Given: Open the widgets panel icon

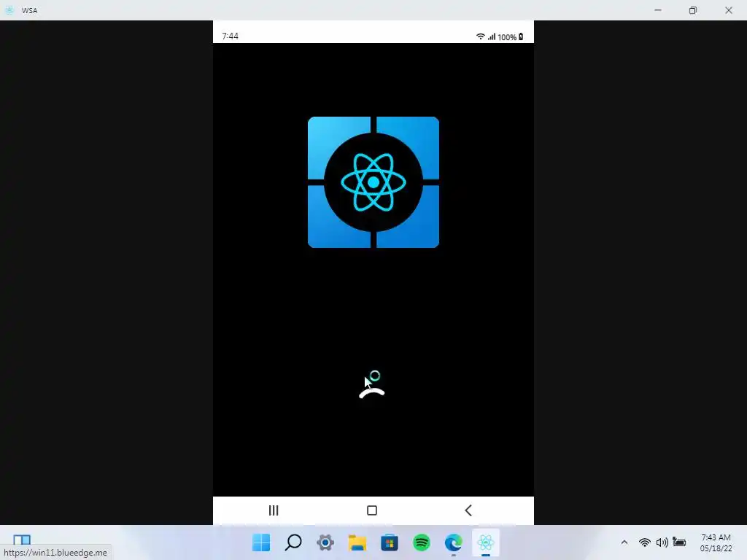Looking at the screenshot, I should coord(21,540).
